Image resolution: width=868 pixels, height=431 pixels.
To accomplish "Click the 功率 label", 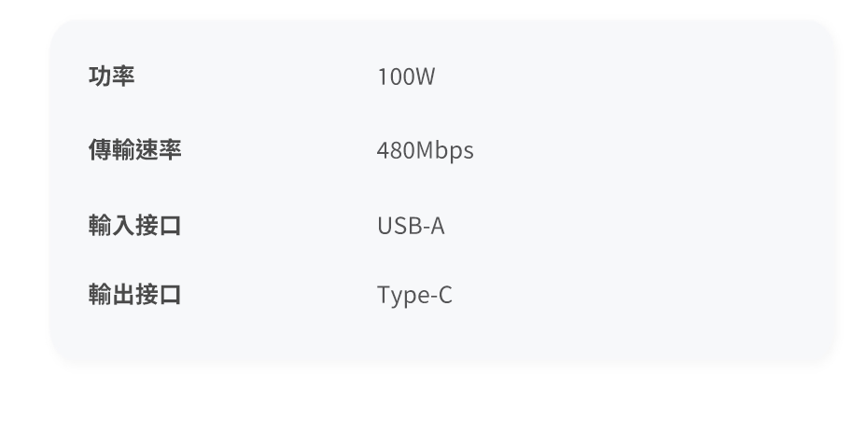I will click(112, 76).
